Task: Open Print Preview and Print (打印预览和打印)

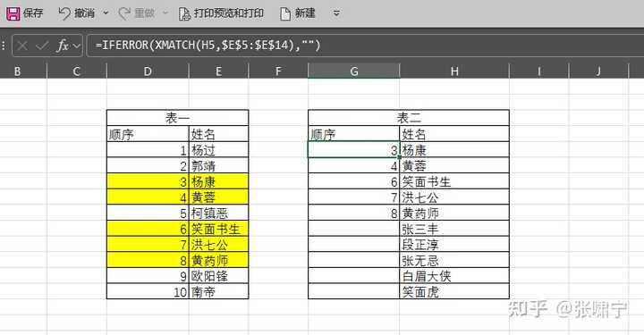Action: (x=221, y=13)
